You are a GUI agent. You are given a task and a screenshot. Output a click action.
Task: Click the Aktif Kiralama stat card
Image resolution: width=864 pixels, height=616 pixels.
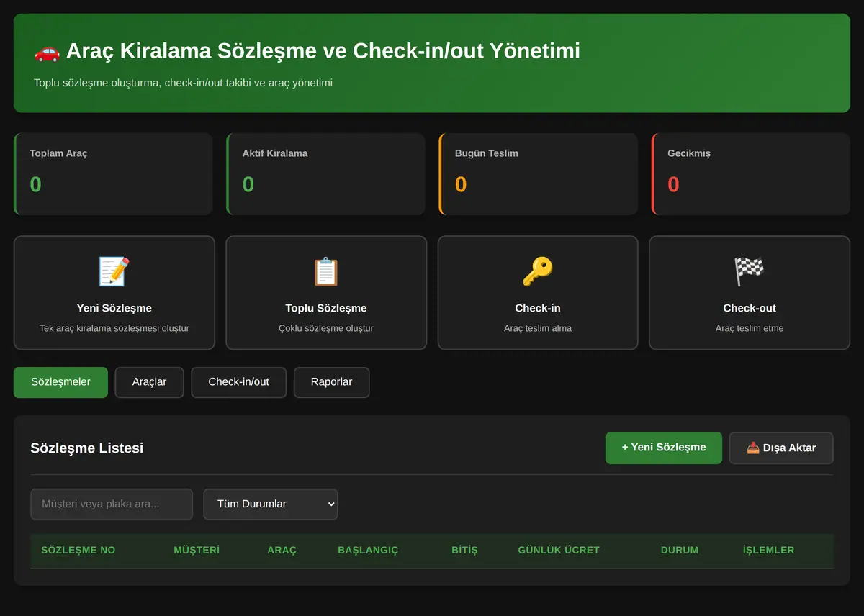point(325,174)
